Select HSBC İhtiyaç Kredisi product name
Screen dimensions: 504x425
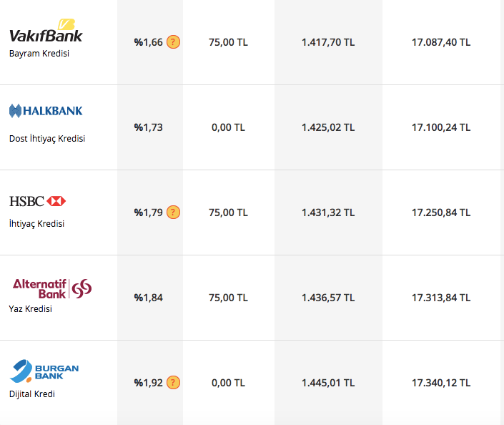tap(37, 224)
